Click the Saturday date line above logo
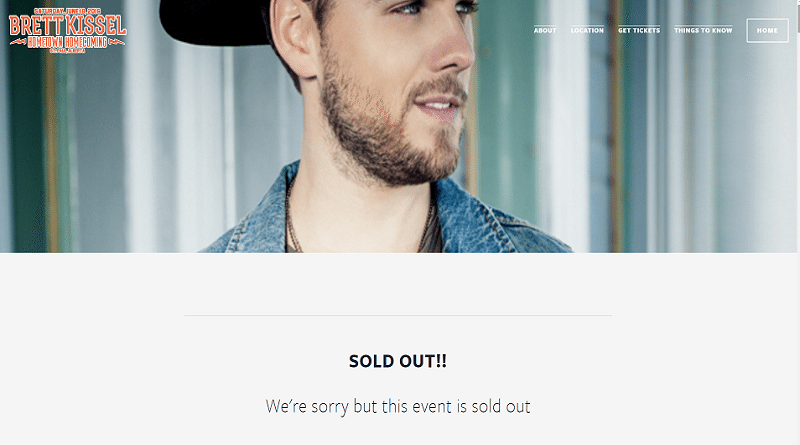Image resolution: width=800 pixels, height=445 pixels. click(68, 11)
